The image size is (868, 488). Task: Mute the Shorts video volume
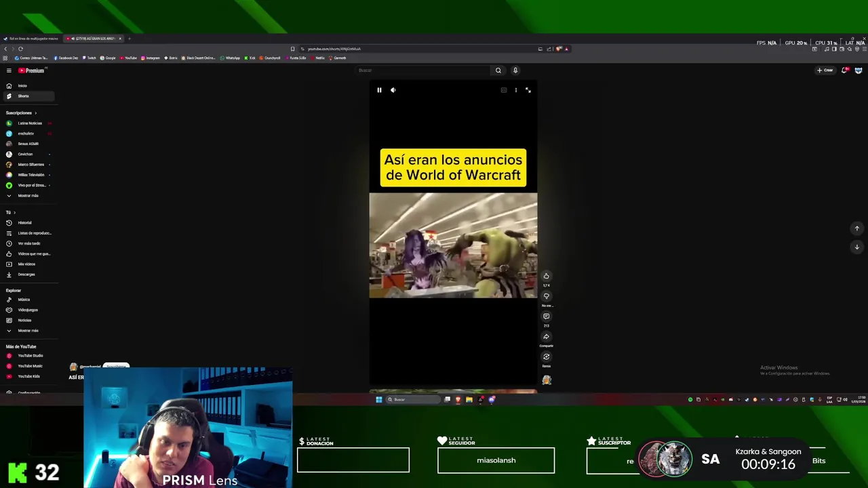[x=393, y=90]
